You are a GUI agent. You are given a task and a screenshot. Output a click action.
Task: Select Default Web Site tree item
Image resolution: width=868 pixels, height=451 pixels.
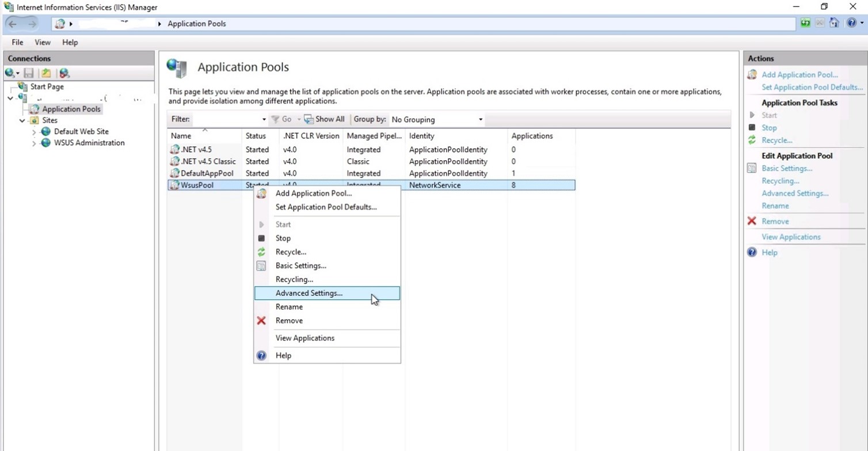coord(81,131)
